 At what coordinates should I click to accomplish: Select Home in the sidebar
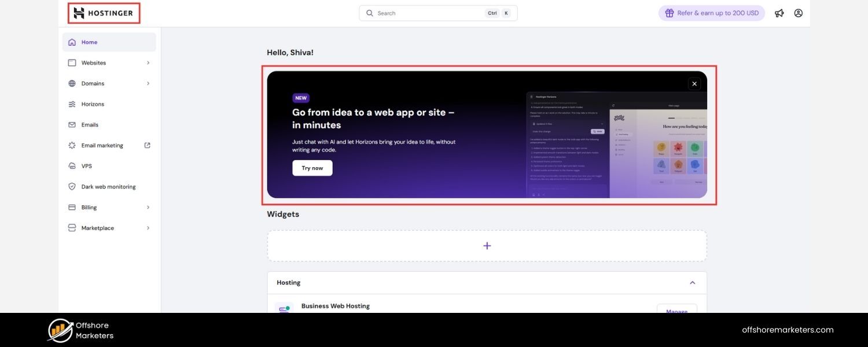(x=89, y=42)
